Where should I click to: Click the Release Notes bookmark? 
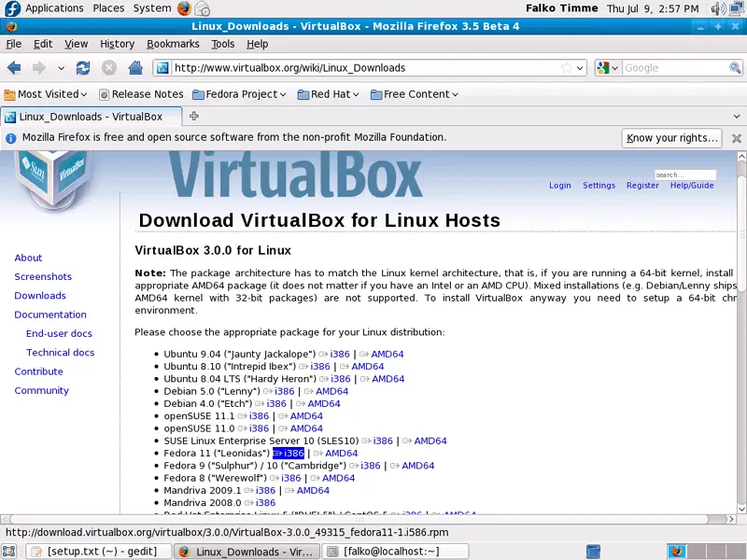tap(141, 94)
